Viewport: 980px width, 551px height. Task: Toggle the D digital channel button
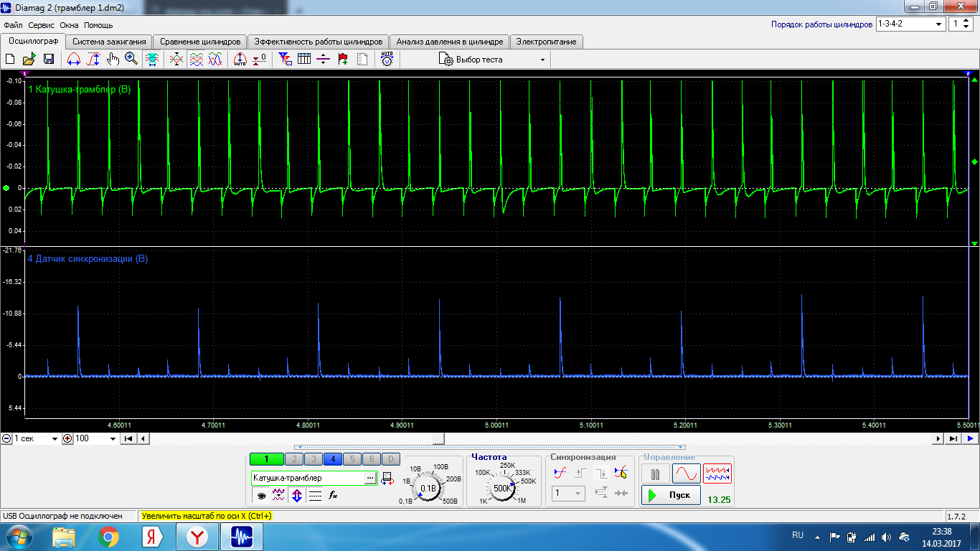pos(391,459)
